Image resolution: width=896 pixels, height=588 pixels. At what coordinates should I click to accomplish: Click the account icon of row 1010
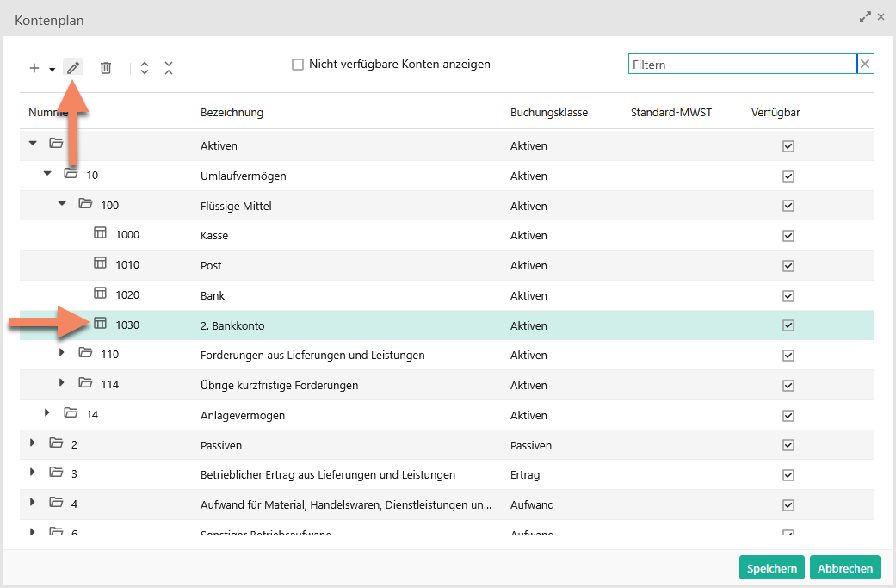coord(100,263)
